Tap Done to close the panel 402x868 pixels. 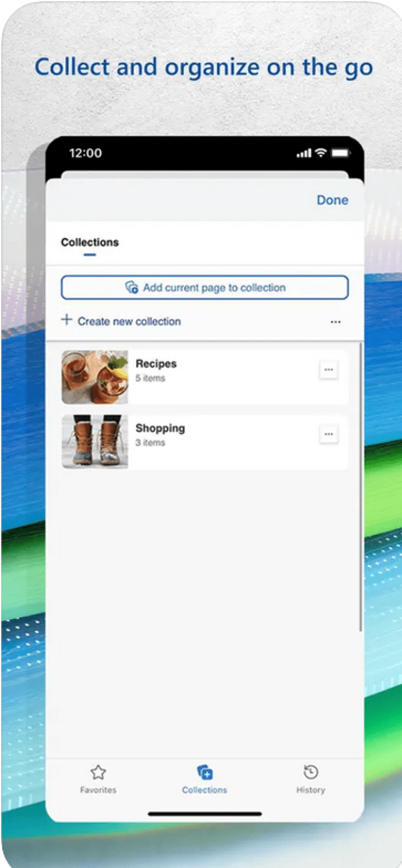coord(332,200)
